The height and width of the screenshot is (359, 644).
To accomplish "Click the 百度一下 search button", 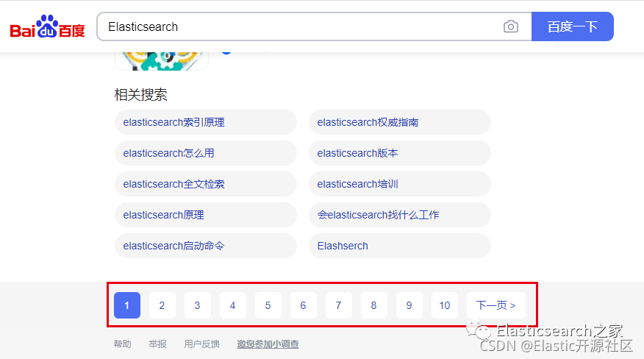I will coord(573,26).
